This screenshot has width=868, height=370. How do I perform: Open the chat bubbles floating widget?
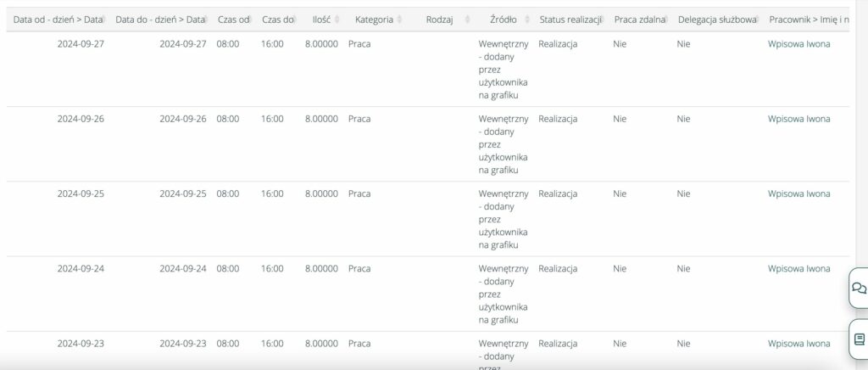[x=858, y=289]
